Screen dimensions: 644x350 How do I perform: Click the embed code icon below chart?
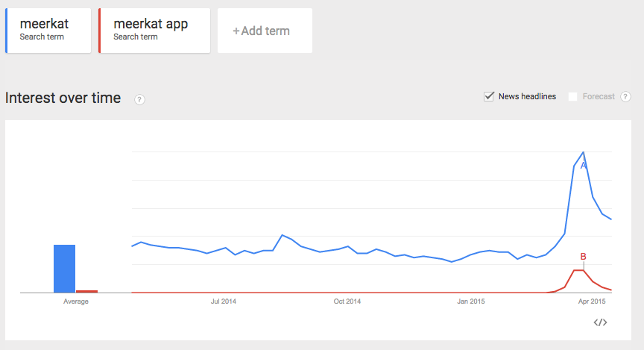[x=600, y=322]
